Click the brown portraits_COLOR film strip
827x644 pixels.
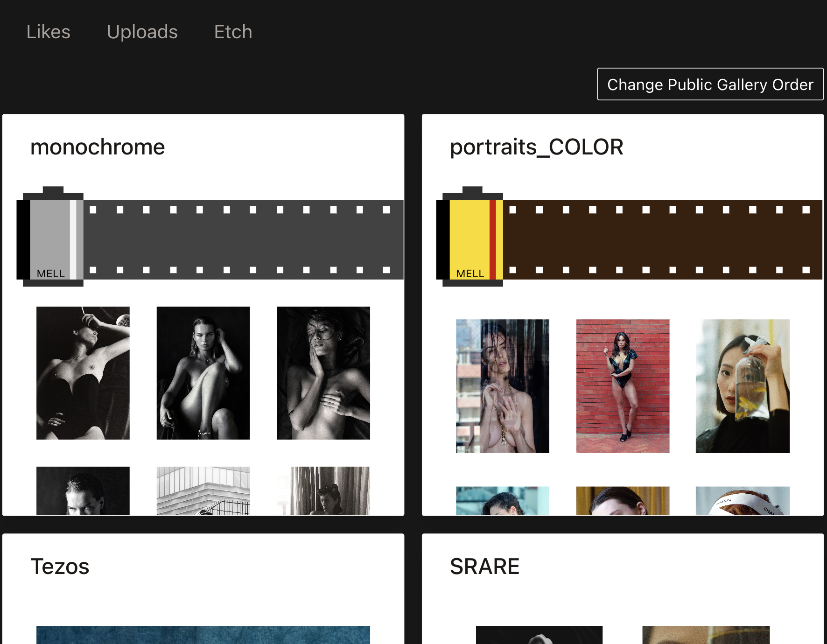click(663, 240)
